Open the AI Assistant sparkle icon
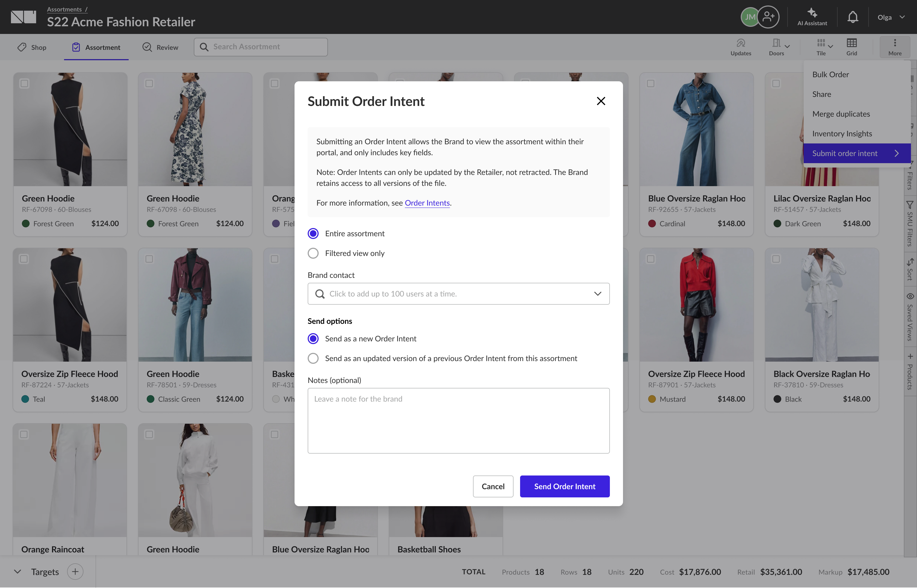Viewport: 917px width, 588px height. 812,13
